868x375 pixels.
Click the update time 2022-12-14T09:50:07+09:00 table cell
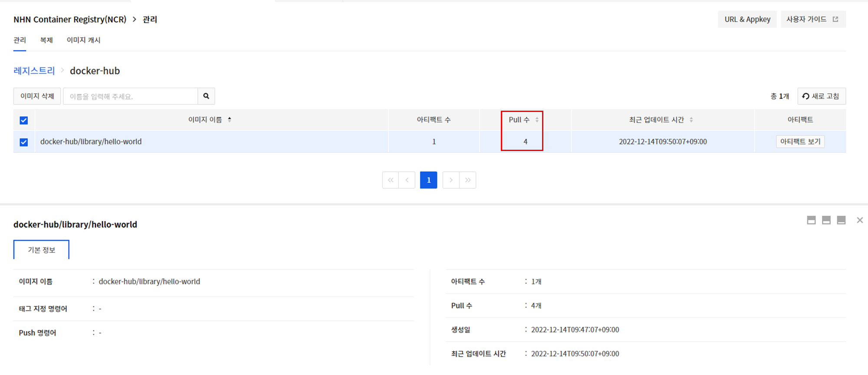pos(663,142)
